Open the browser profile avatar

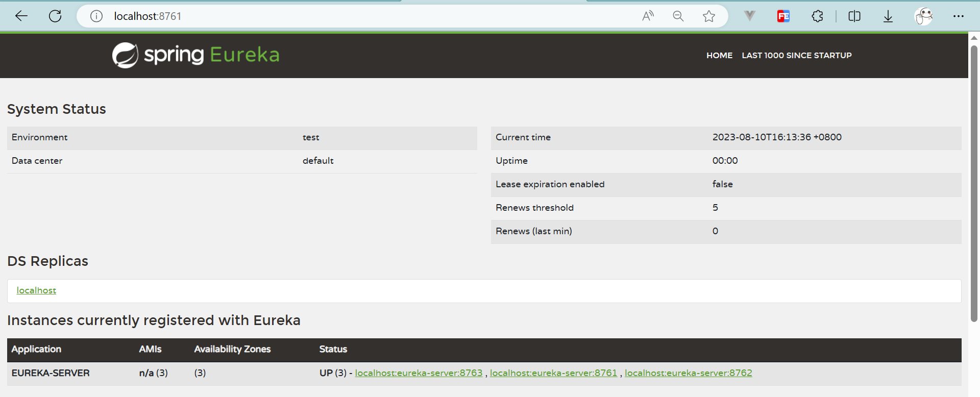[923, 16]
